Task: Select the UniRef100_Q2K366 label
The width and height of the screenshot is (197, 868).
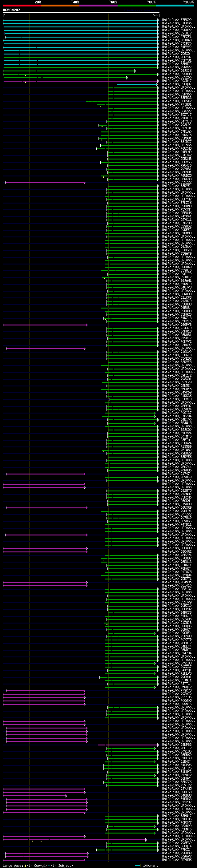Action: pyautogui.click(x=177, y=94)
